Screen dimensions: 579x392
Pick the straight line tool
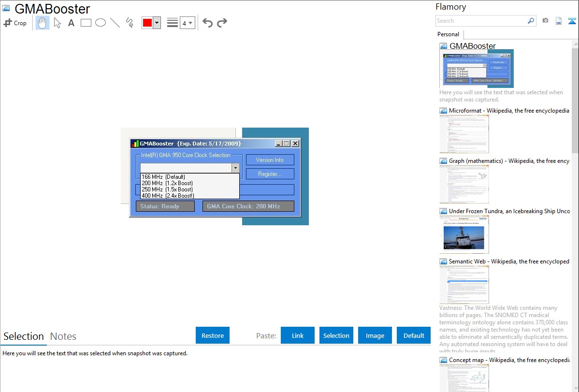coord(115,23)
